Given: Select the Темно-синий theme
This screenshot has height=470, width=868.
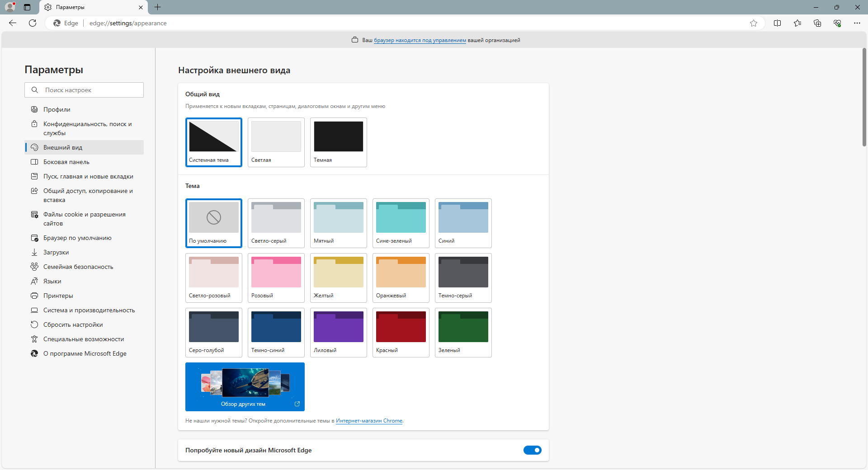Looking at the screenshot, I should point(276,333).
